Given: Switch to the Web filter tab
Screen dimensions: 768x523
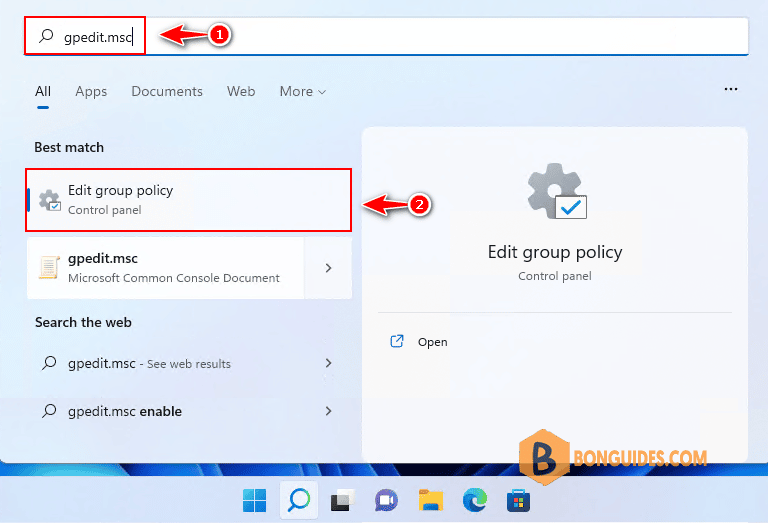Looking at the screenshot, I should tap(240, 92).
